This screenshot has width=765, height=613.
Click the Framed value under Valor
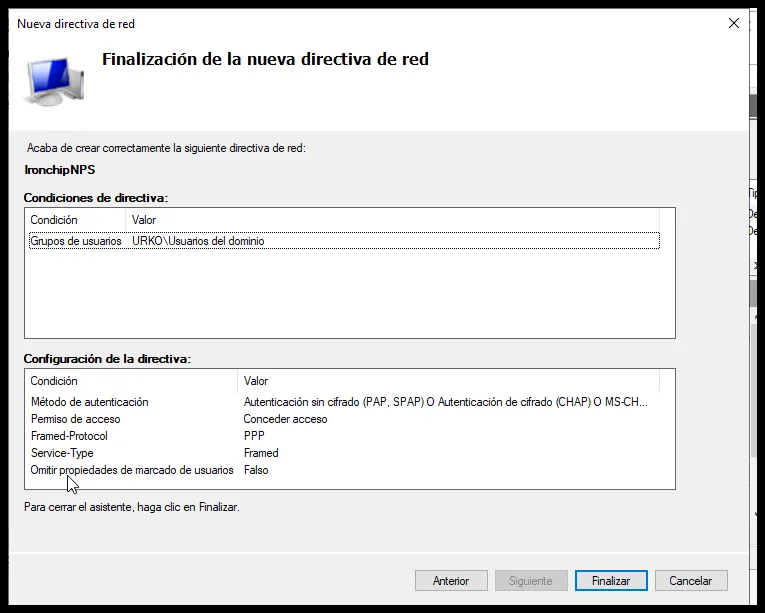(261, 453)
